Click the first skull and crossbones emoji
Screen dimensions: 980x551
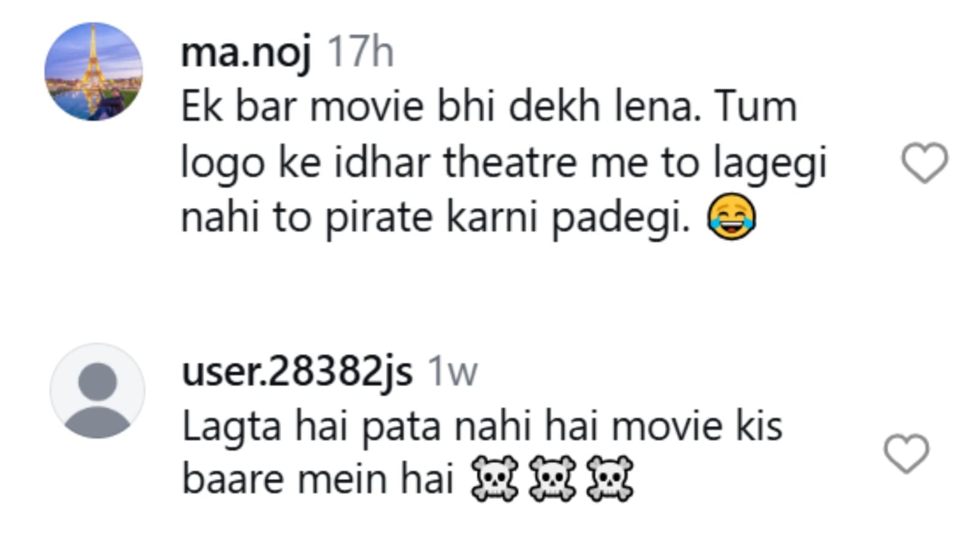tap(494, 479)
